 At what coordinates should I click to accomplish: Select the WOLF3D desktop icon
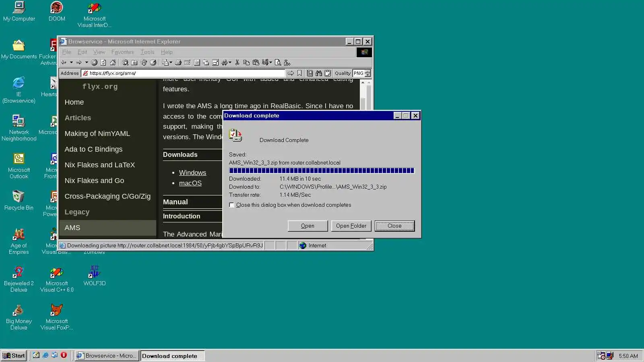[x=95, y=276]
